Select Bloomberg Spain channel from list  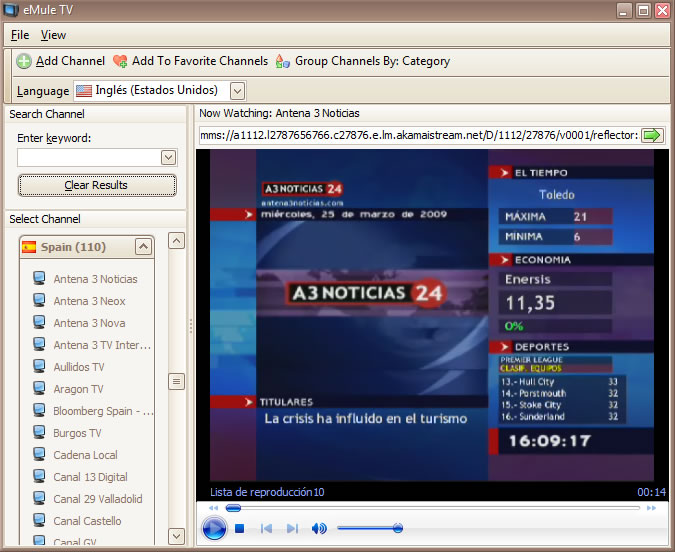pyautogui.click(x=103, y=411)
